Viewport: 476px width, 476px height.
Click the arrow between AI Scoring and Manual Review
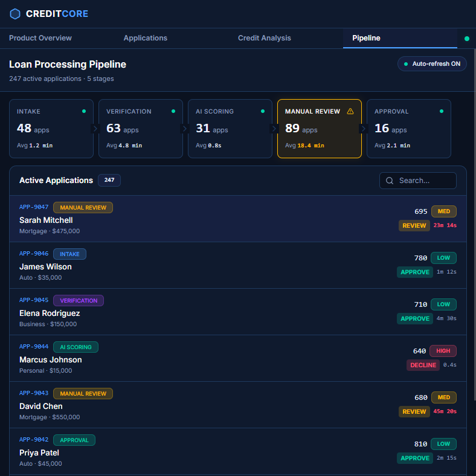point(274,129)
